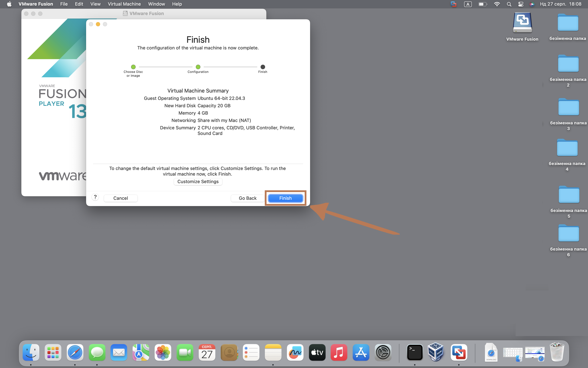The height and width of the screenshot is (368, 588).
Task: Open Apple TV from the Dock
Action: click(x=317, y=352)
